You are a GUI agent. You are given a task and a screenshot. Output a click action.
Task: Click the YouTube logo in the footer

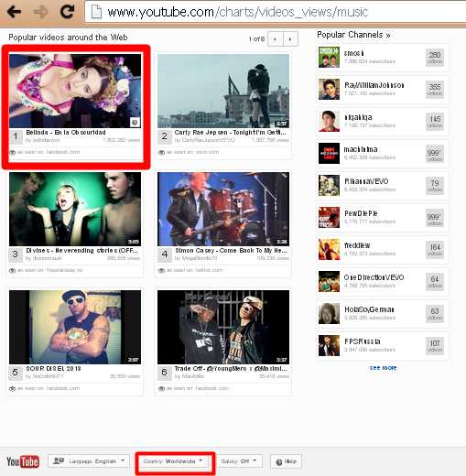click(x=23, y=461)
